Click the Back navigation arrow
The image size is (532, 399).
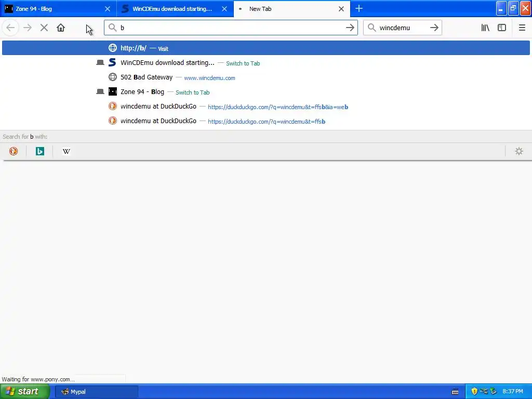coord(10,28)
